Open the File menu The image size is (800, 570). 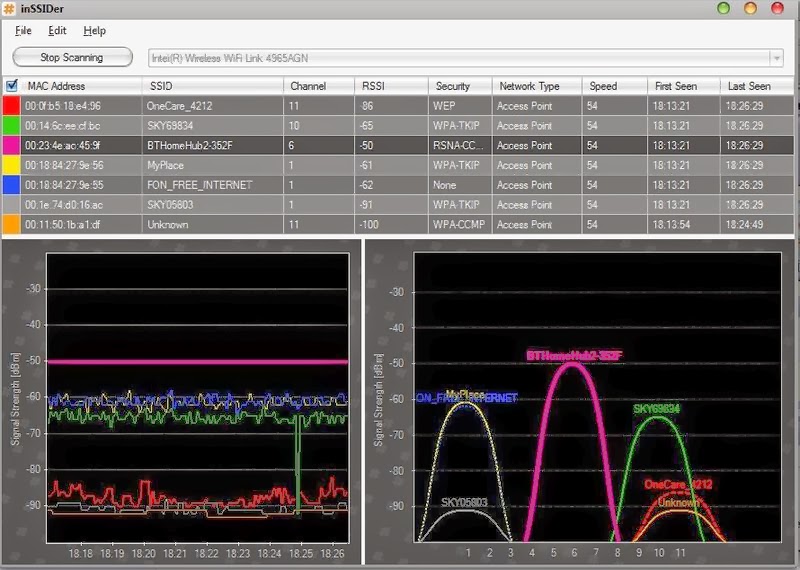pyautogui.click(x=23, y=31)
